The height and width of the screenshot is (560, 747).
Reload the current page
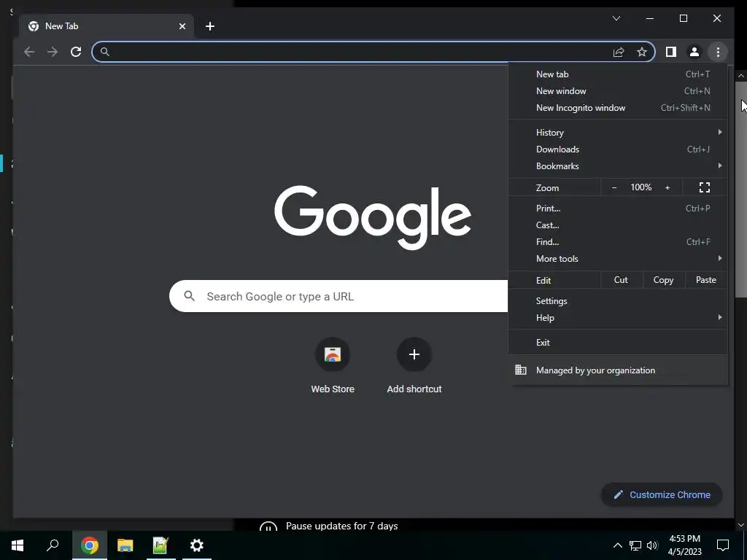click(76, 52)
